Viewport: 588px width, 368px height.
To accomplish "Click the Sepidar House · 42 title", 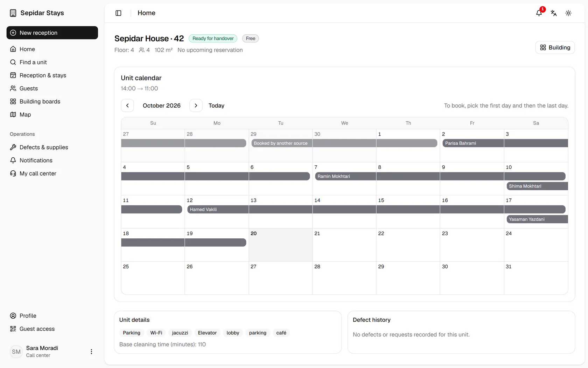I will coord(149,39).
